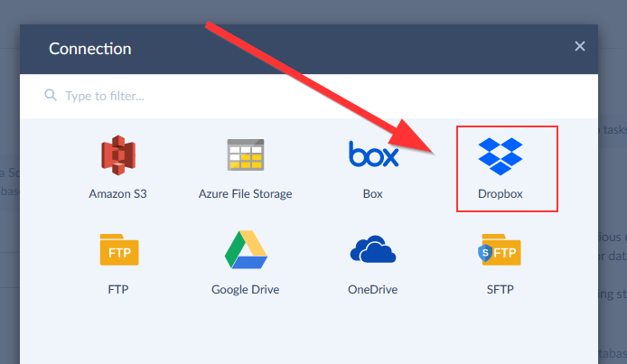Viewport: 627px width, 364px height.
Task: Click the FTP text label
Action: point(118,289)
